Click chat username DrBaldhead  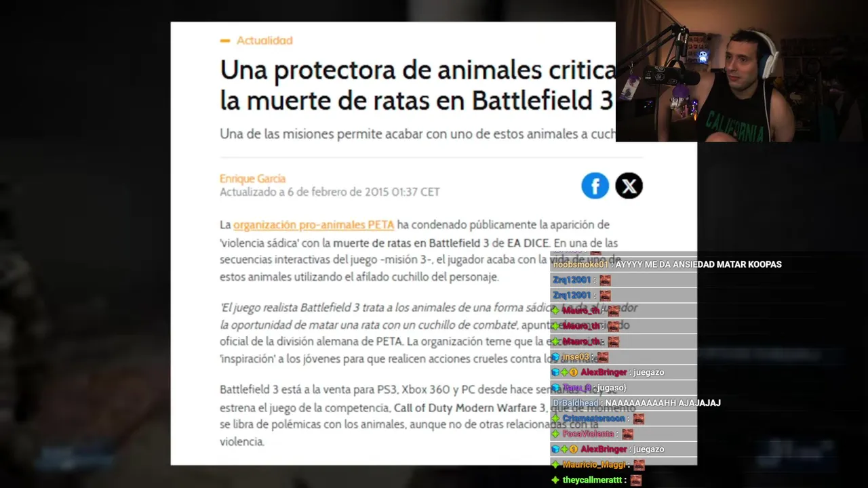pos(576,403)
